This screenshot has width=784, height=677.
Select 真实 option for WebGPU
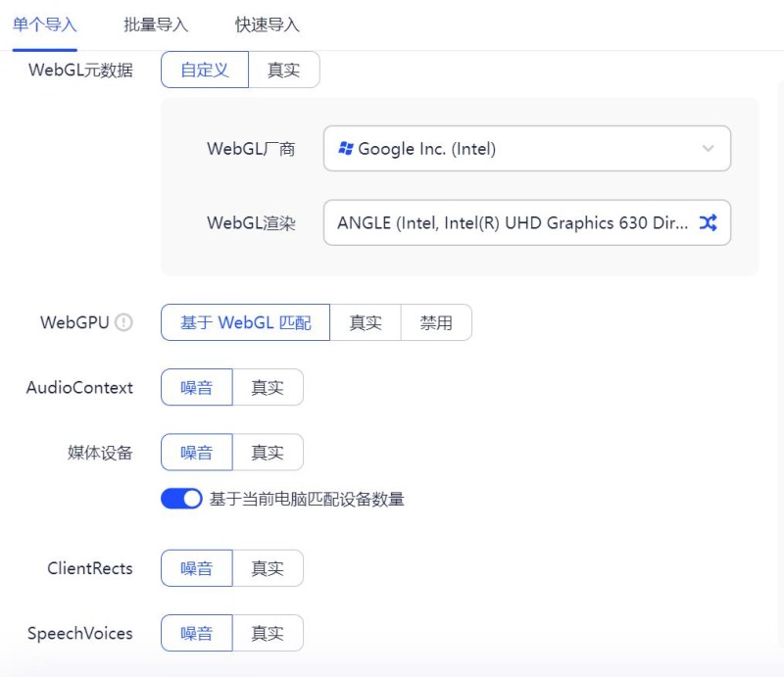point(365,322)
